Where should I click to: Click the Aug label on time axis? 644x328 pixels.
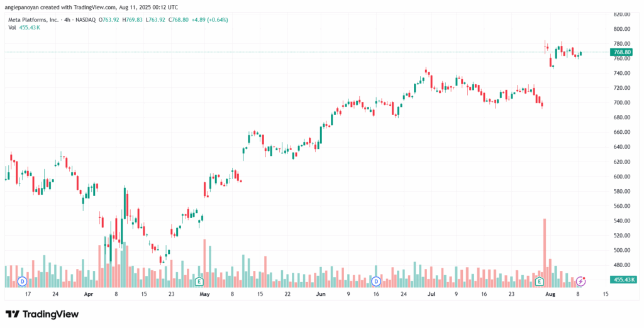(x=551, y=293)
